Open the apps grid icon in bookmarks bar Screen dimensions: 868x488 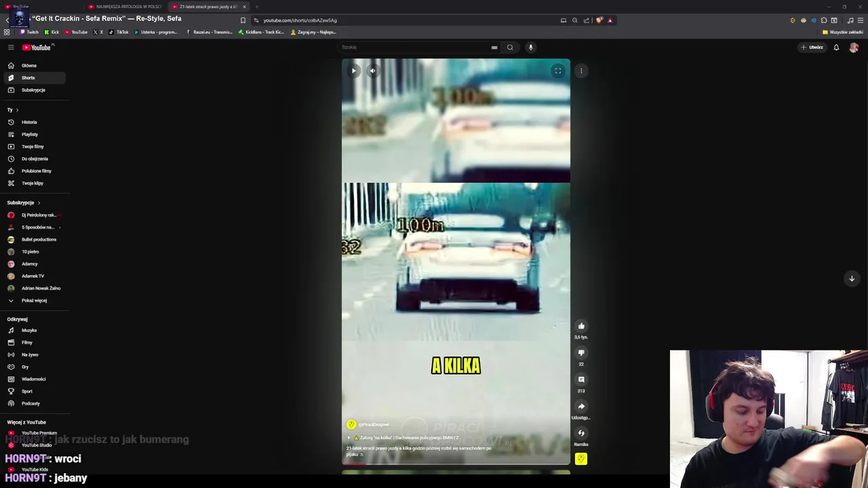[7, 32]
